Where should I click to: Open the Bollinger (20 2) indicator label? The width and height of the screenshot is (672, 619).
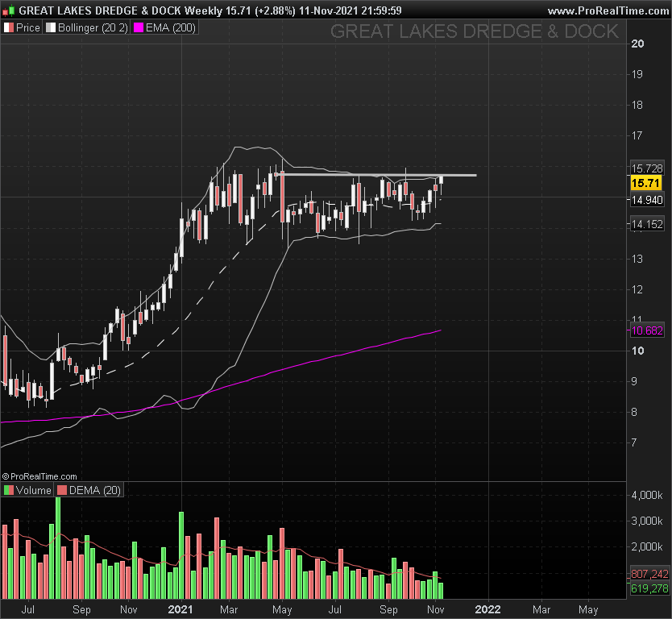[93, 28]
